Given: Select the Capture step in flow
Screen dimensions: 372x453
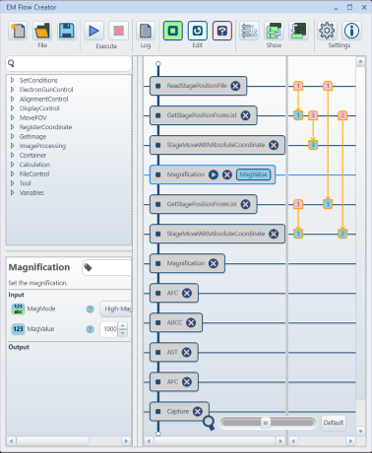Looking at the screenshot, I should point(180,411).
